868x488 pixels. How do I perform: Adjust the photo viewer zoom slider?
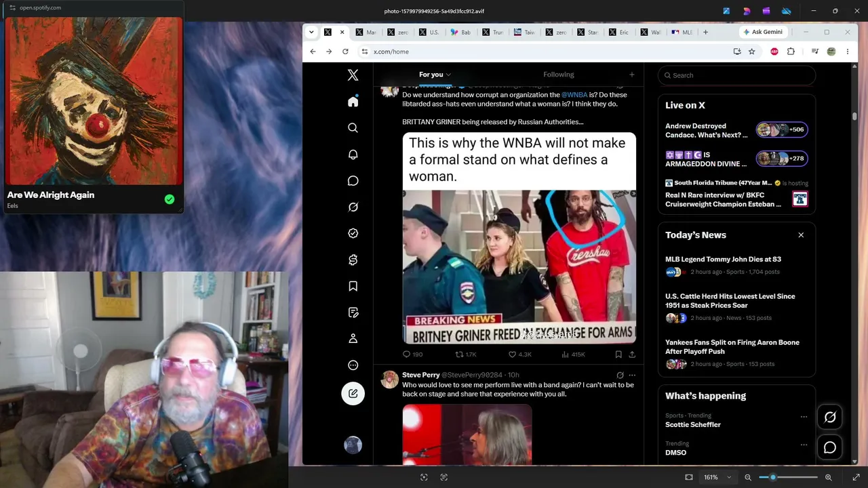(x=787, y=477)
